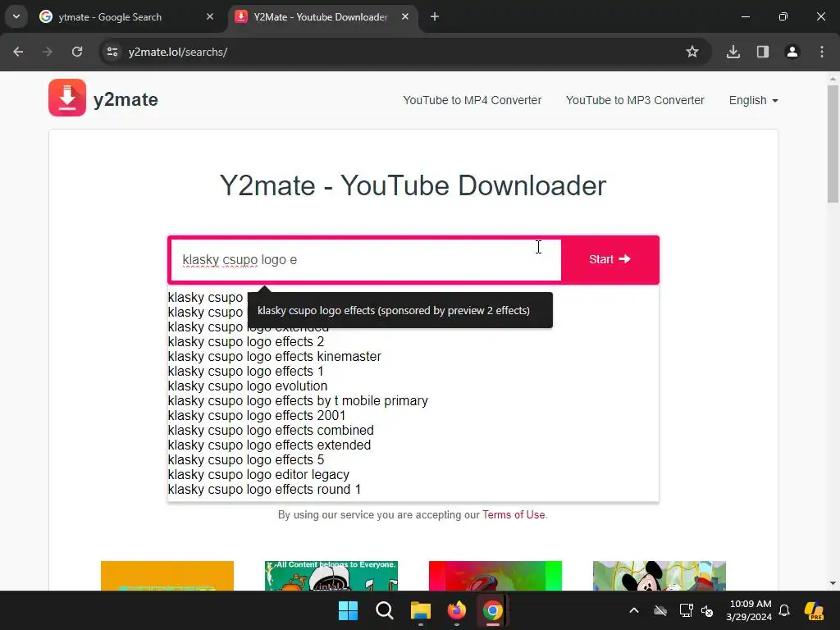Open a new browser tab

(x=435, y=16)
